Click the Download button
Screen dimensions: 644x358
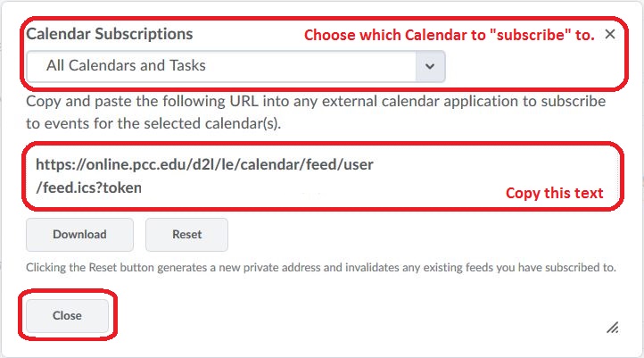tap(79, 235)
